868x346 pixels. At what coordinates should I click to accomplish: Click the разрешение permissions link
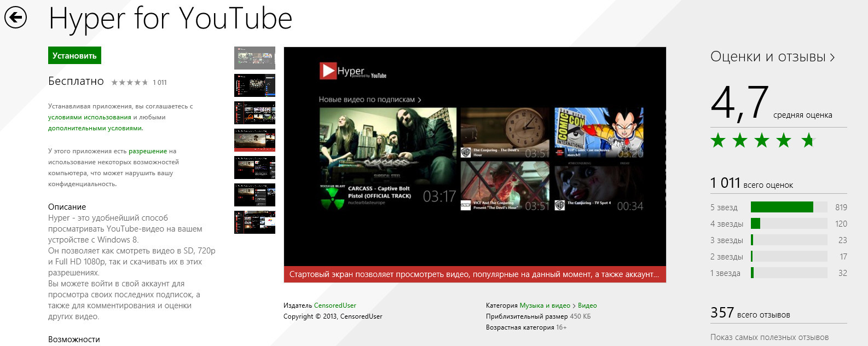148,151
